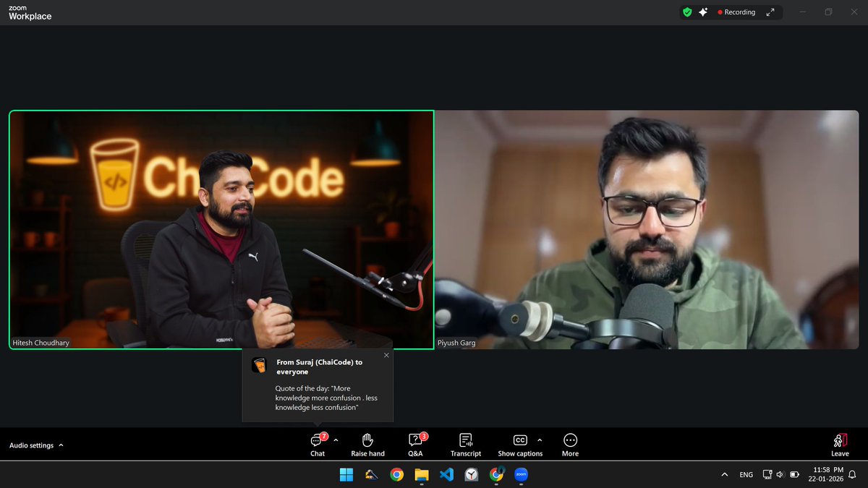Expand the Chat options arrow
868x488 pixels.
pyautogui.click(x=336, y=440)
